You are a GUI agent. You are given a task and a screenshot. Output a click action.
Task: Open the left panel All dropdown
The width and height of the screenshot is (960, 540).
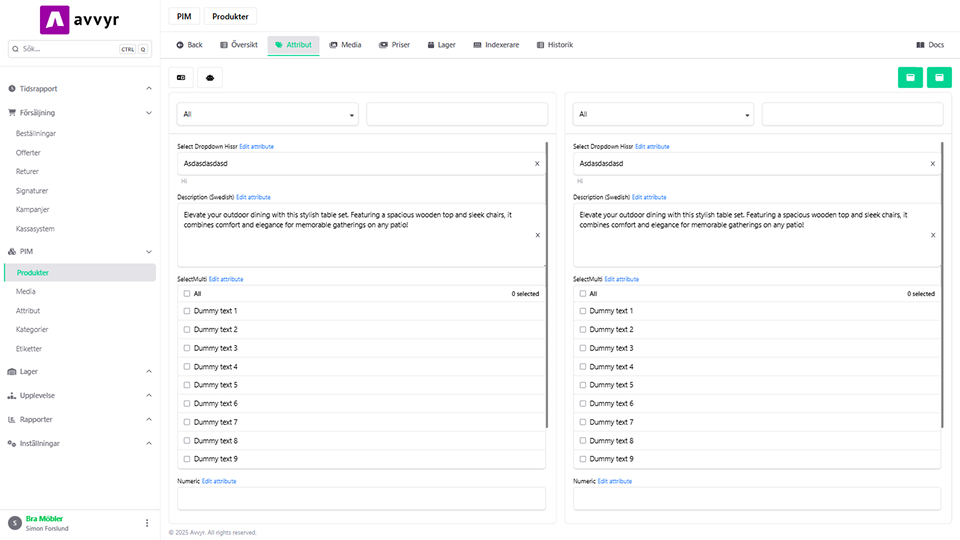coord(268,115)
